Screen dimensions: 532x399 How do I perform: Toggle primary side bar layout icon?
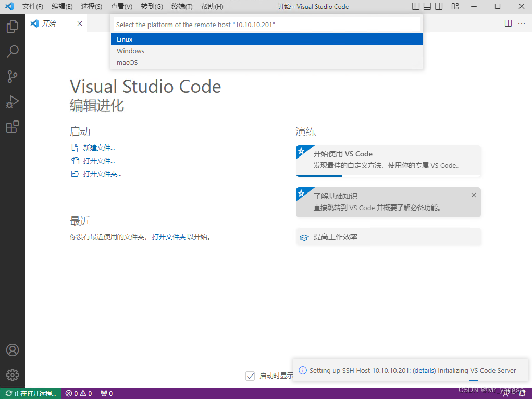[416, 6]
